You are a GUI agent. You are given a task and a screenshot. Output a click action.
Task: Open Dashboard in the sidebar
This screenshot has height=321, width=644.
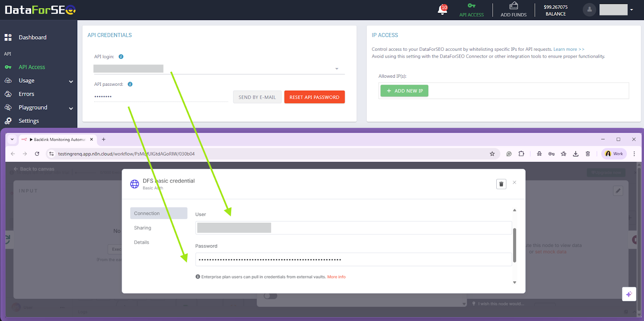click(32, 37)
